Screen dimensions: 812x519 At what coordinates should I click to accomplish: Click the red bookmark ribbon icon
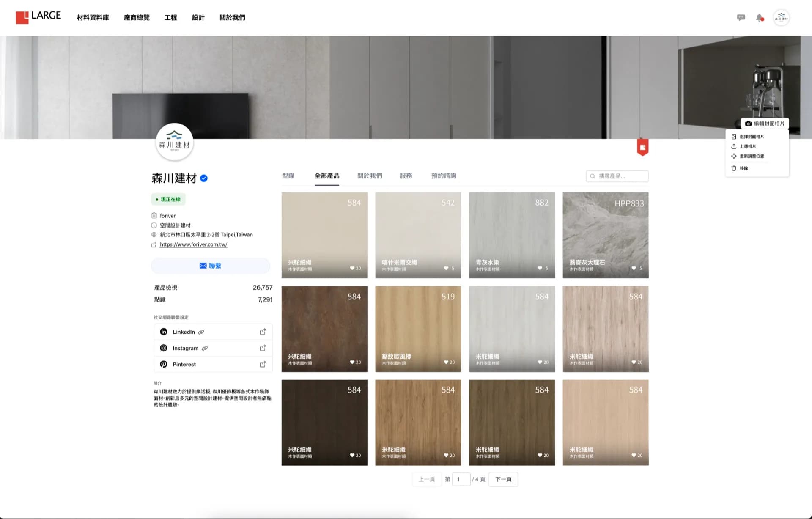[x=643, y=147]
